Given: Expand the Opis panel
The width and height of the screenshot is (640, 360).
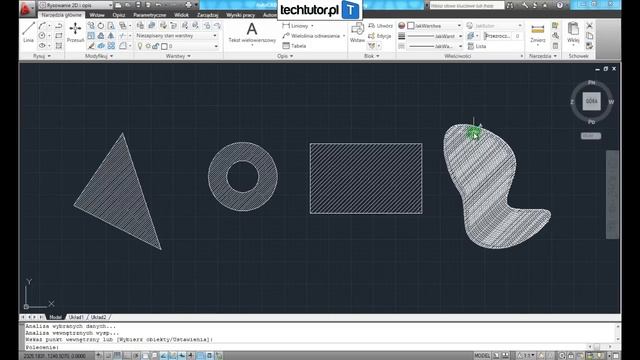Looking at the screenshot, I should [x=284, y=56].
